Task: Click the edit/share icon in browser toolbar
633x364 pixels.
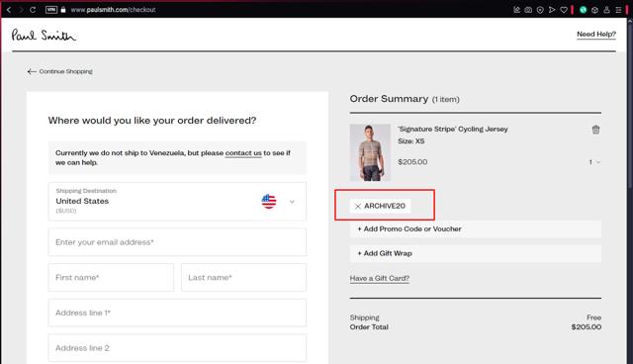Action: click(516, 10)
